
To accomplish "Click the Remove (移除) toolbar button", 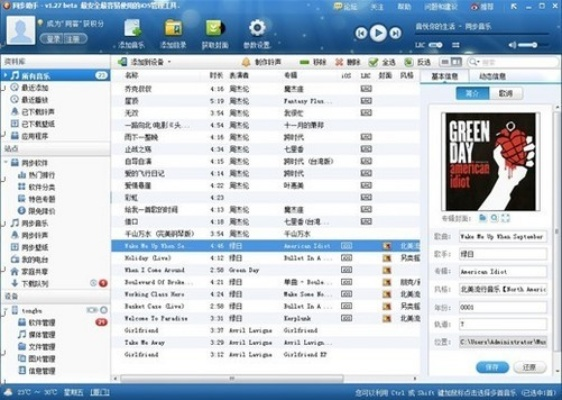I will (x=313, y=62).
